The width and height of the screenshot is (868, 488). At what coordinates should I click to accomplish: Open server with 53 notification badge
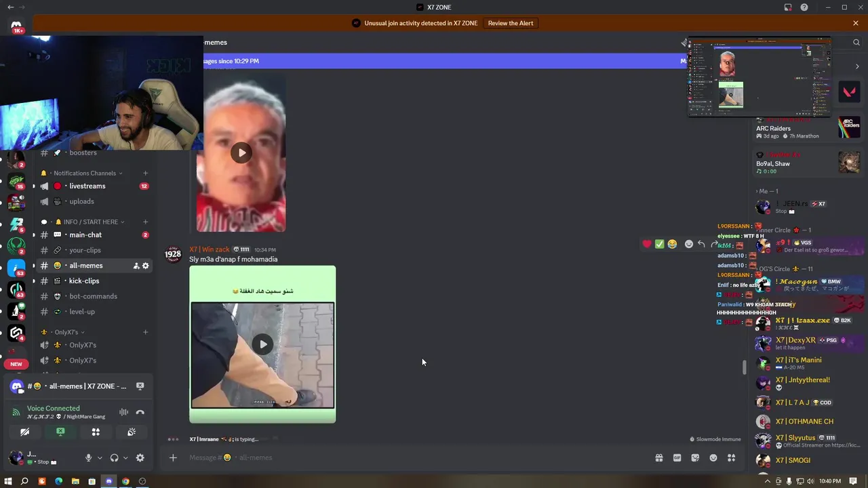pos(16,267)
